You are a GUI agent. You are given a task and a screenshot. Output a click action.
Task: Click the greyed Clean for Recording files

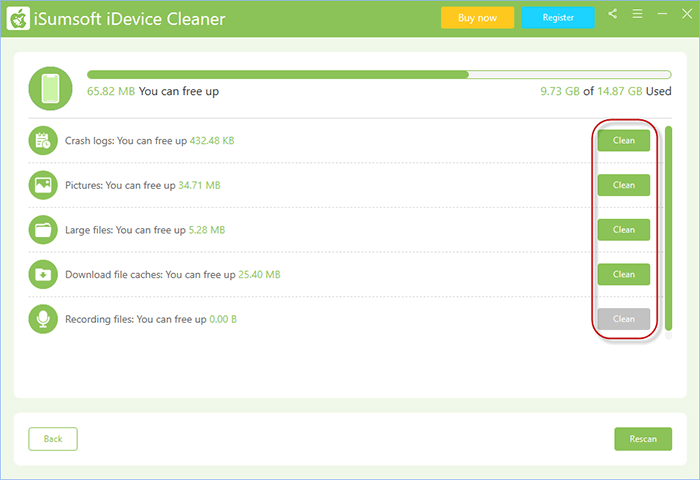click(624, 319)
